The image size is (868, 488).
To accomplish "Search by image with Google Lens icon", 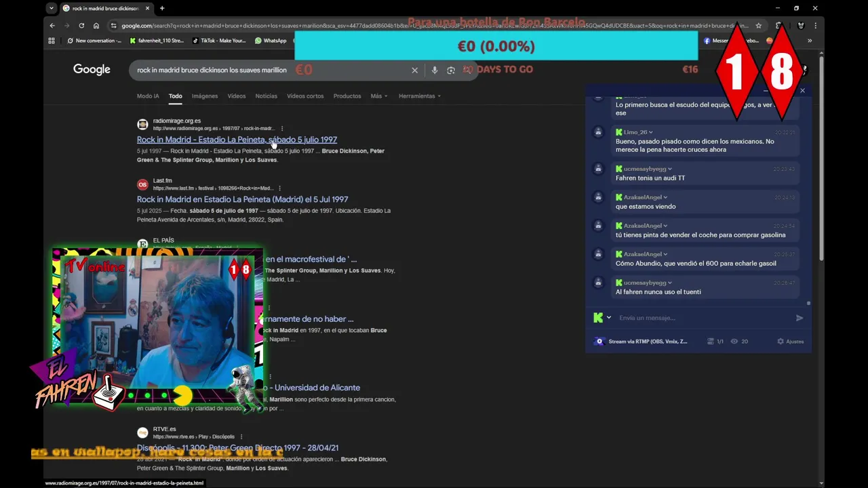I will pos(451,70).
